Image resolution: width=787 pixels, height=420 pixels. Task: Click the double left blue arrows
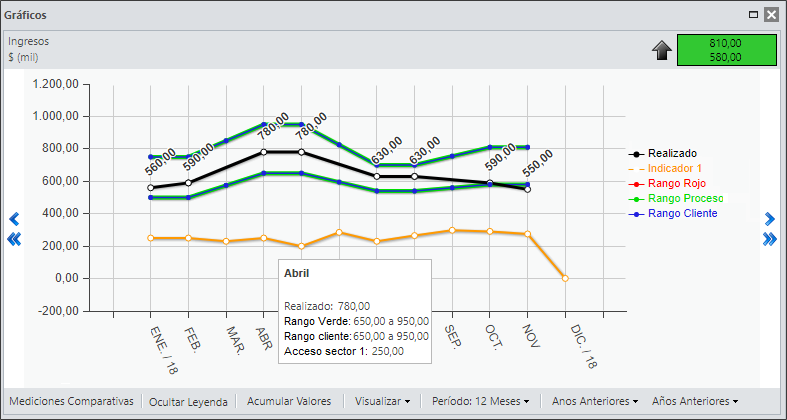point(14,239)
